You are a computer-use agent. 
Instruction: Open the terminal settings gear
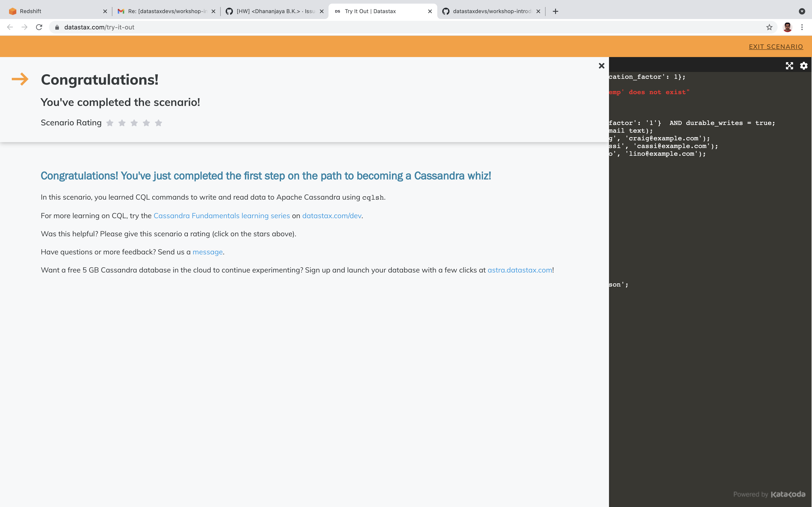pyautogui.click(x=804, y=66)
